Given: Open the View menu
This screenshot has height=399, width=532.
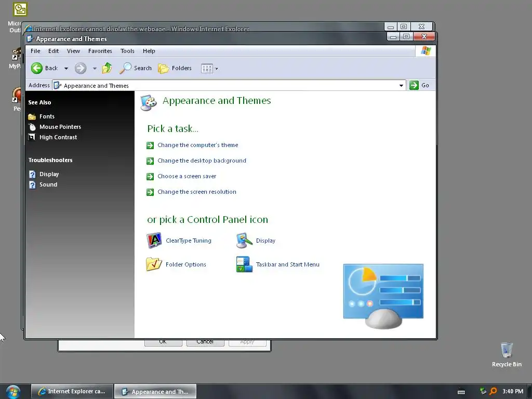Looking at the screenshot, I should coord(73,51).
